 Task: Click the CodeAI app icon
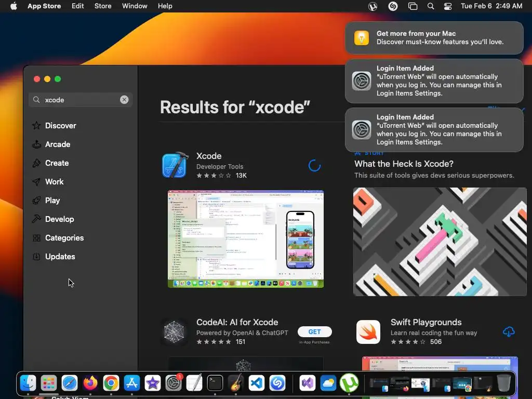174,331
